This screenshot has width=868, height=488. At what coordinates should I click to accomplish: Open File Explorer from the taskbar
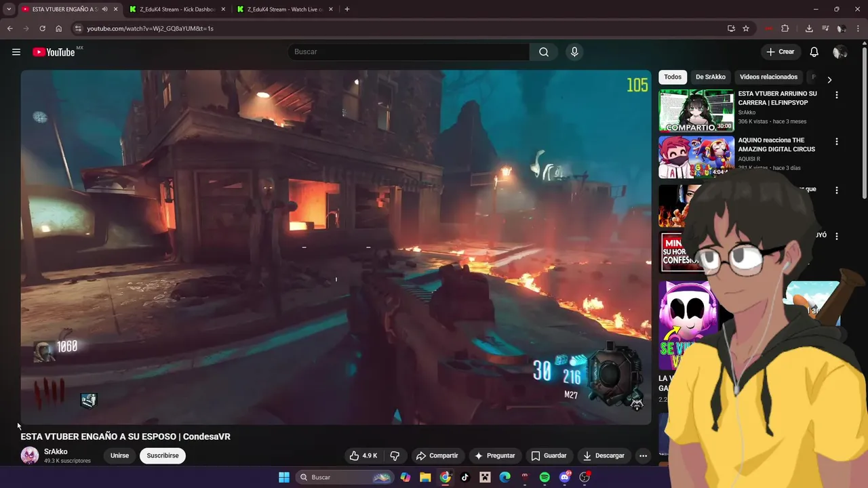(425, 477)
